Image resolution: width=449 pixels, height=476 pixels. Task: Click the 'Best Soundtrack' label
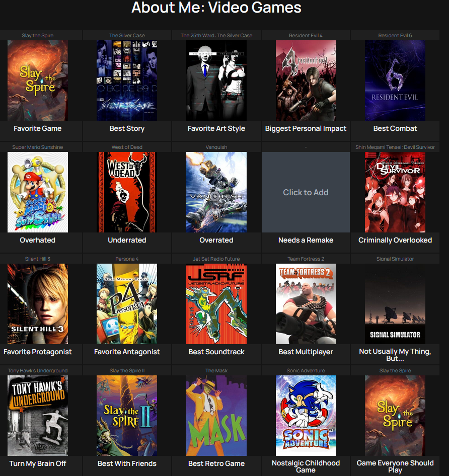216,352
